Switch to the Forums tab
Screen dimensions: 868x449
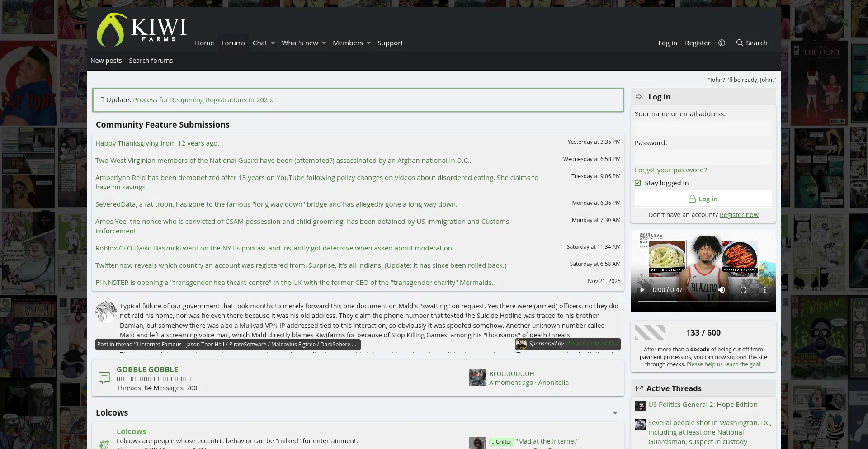point(233,43)
